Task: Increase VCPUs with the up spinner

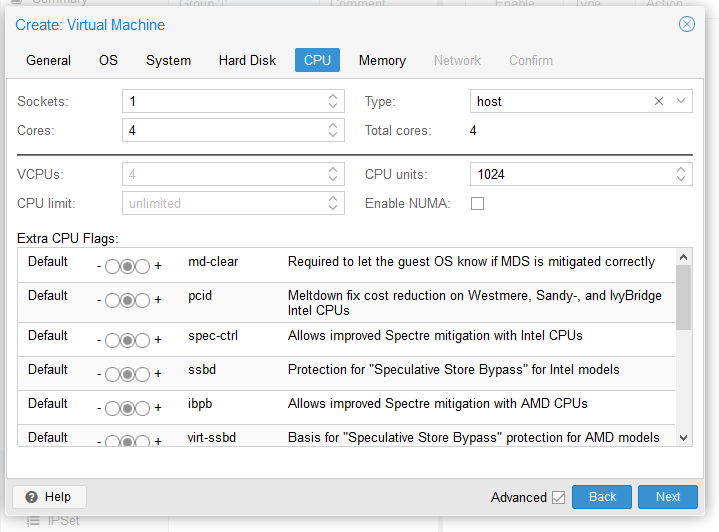Action: point(333,170)
